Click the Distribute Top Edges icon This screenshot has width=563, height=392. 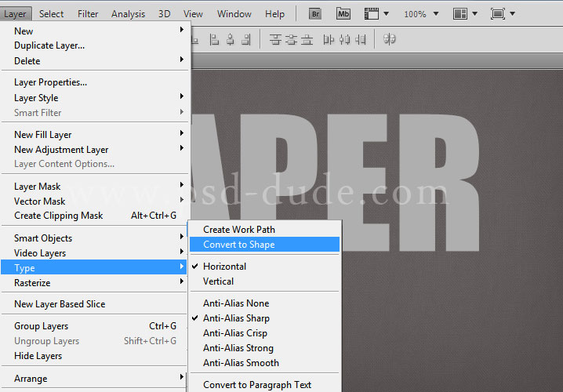[x=275, y=39]
